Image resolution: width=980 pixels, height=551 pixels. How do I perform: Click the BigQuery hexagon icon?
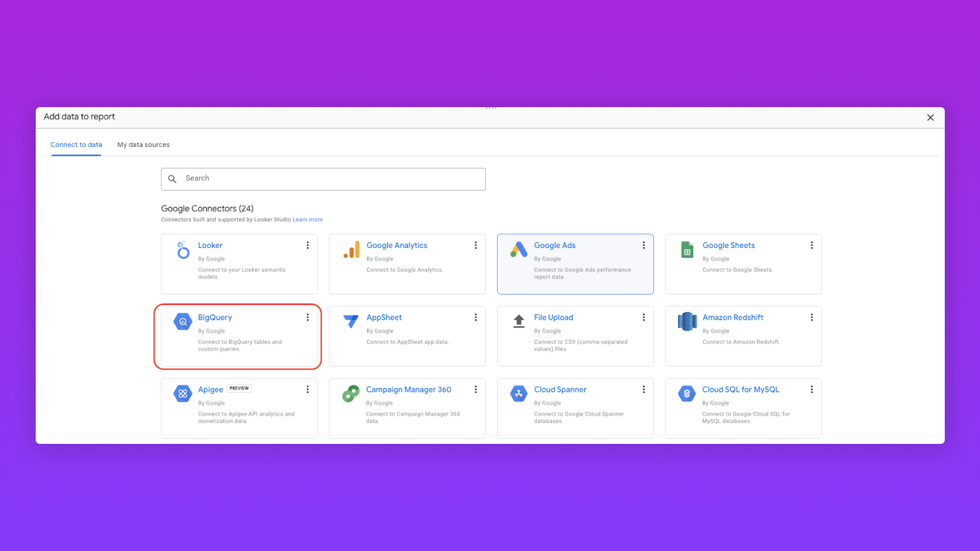pyautogui.click(x=183, y=322)
